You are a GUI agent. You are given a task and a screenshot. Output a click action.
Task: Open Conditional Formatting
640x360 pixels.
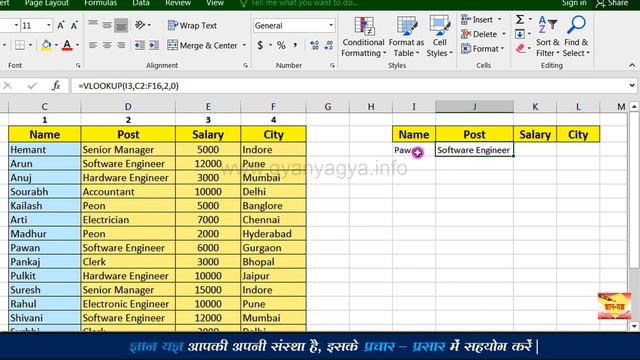point(363,37)
